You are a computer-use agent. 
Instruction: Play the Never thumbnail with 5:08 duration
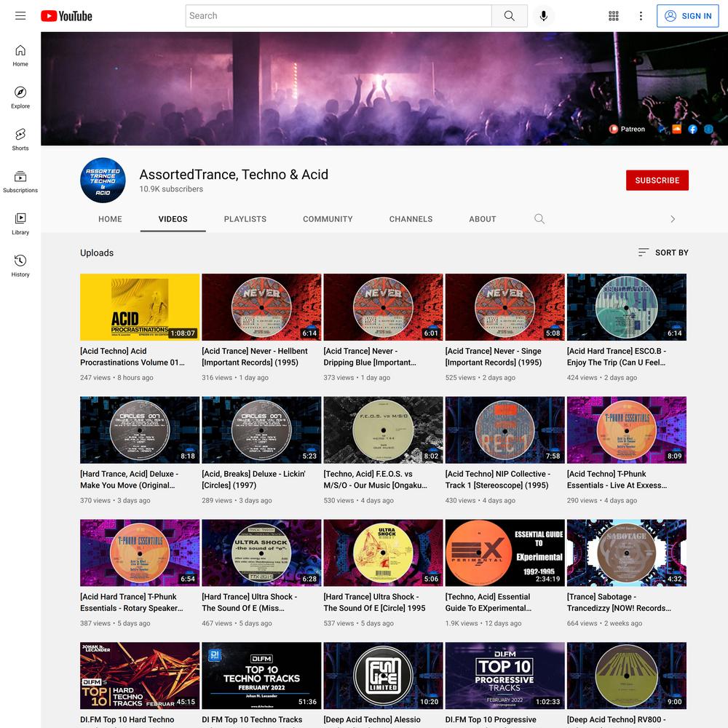(x=505, y=307)
